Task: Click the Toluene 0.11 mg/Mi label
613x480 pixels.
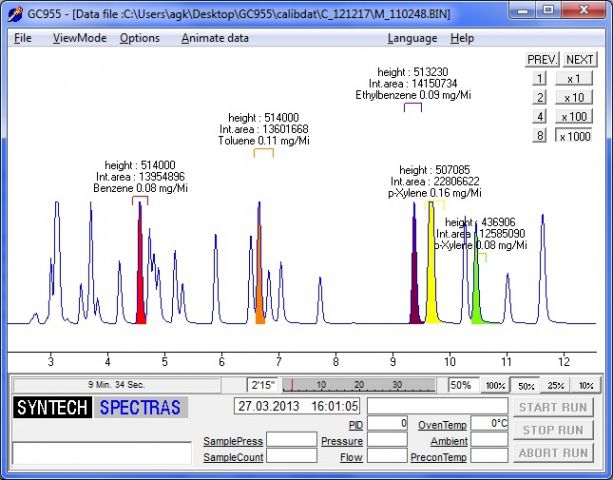Action: click(x=264, y=141)
